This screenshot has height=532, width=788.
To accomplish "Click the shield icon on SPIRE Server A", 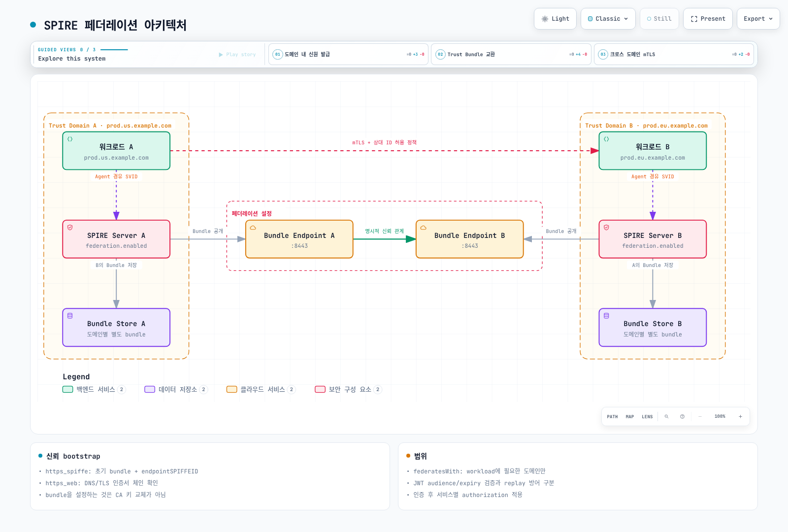I will click(x=70, y=228).
